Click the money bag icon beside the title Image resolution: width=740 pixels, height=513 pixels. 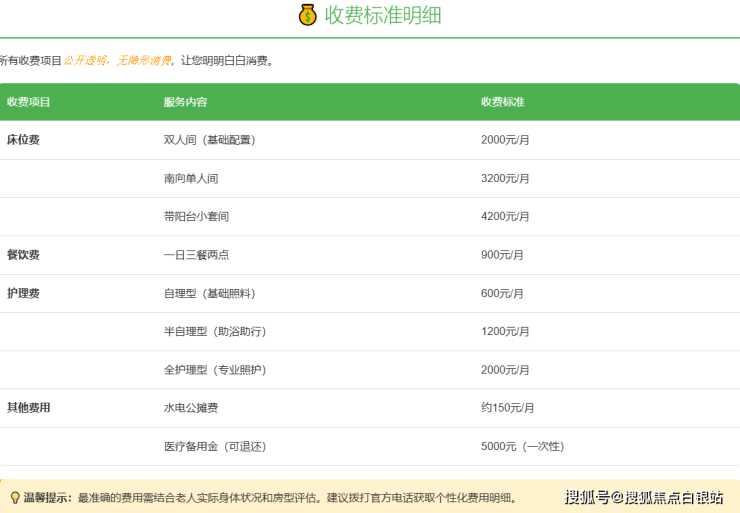[307, 15]
